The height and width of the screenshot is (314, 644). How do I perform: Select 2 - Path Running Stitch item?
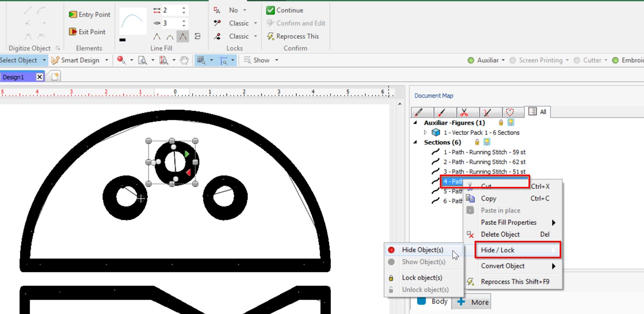coord(484,162)
